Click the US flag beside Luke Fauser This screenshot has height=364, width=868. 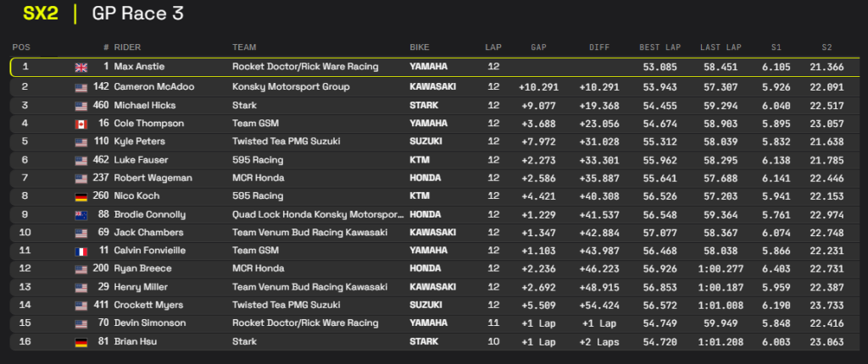coord(81,161)
